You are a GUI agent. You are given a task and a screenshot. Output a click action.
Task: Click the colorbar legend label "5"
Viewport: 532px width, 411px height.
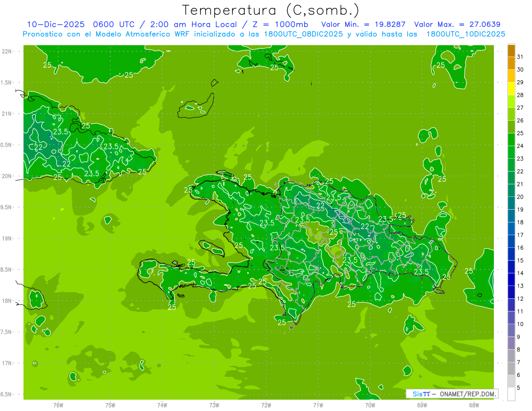pyautogui.click(x=518, y=388)
